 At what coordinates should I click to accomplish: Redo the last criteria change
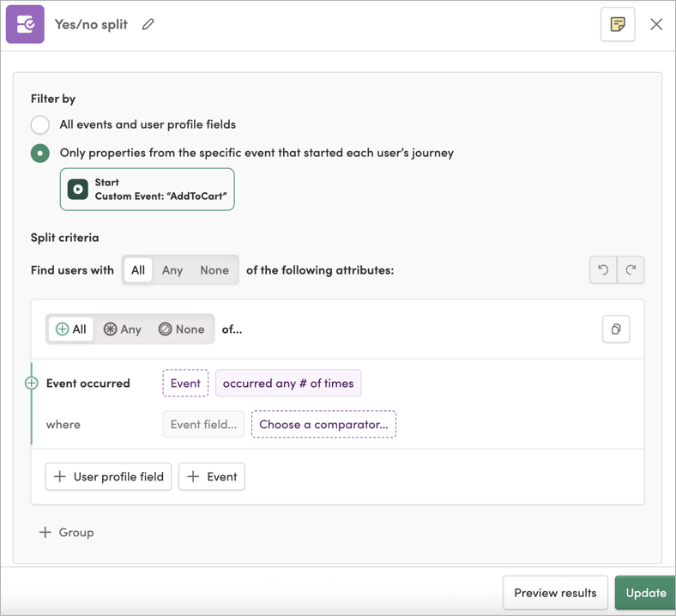click(631, 270)
